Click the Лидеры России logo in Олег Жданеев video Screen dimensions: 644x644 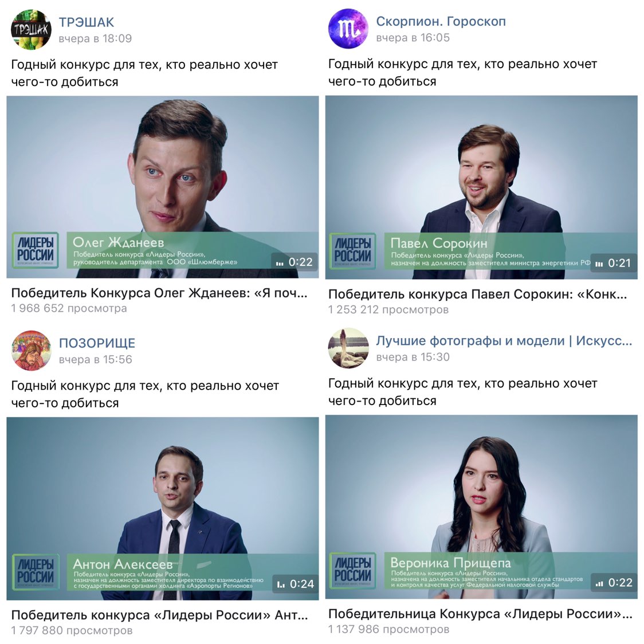click(36, 250)
